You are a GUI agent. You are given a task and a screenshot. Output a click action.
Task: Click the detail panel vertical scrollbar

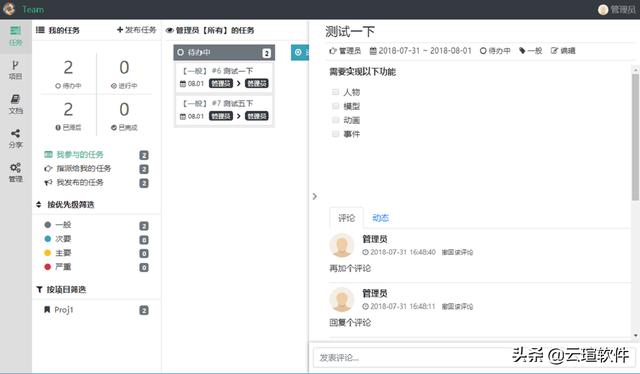click(636, 137)
